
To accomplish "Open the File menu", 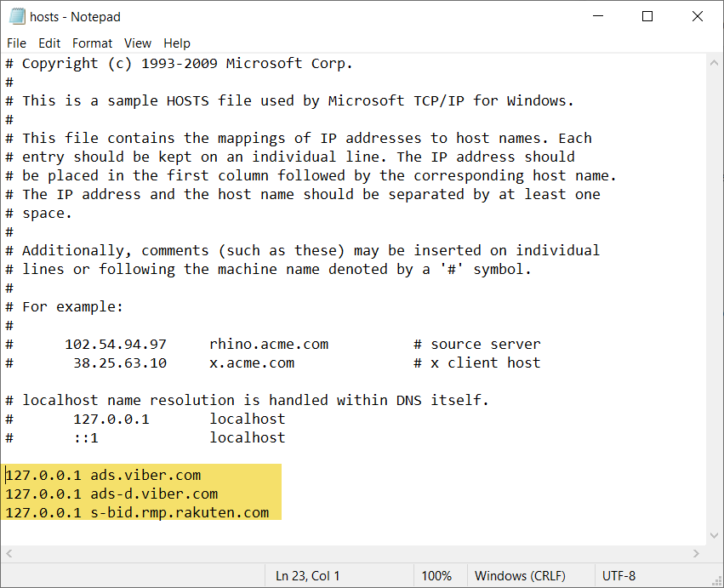I will [16, 43].
